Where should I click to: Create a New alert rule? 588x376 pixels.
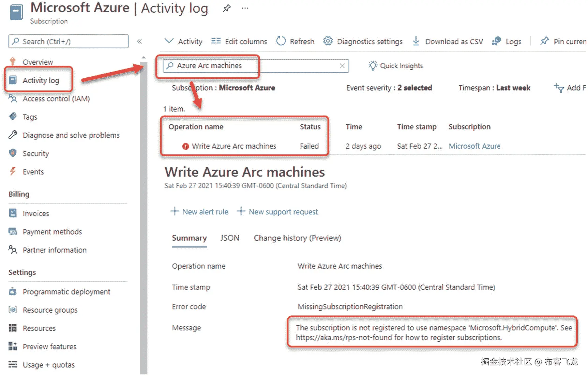pyautogui.click(x=199, y=212)
